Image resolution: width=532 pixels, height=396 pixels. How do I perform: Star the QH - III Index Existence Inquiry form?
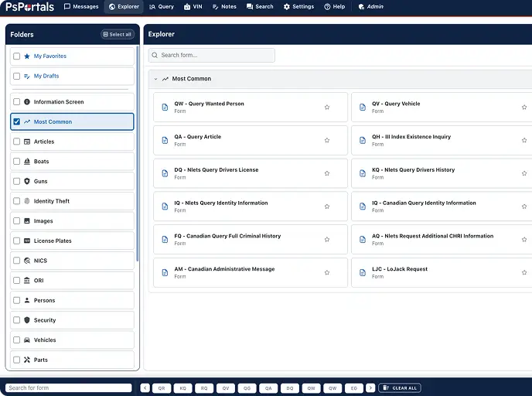tap(524, 140)
